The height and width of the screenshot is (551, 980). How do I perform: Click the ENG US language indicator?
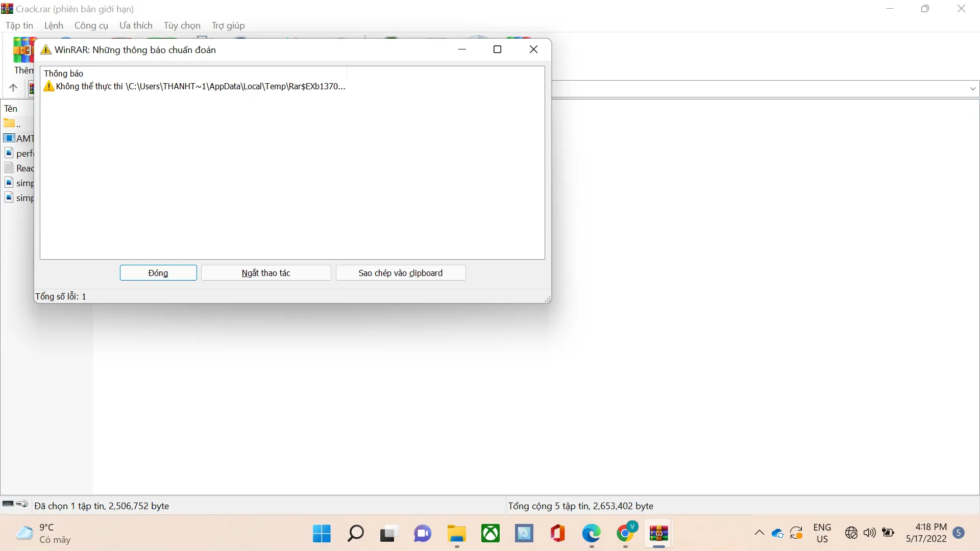pos(822,533)
